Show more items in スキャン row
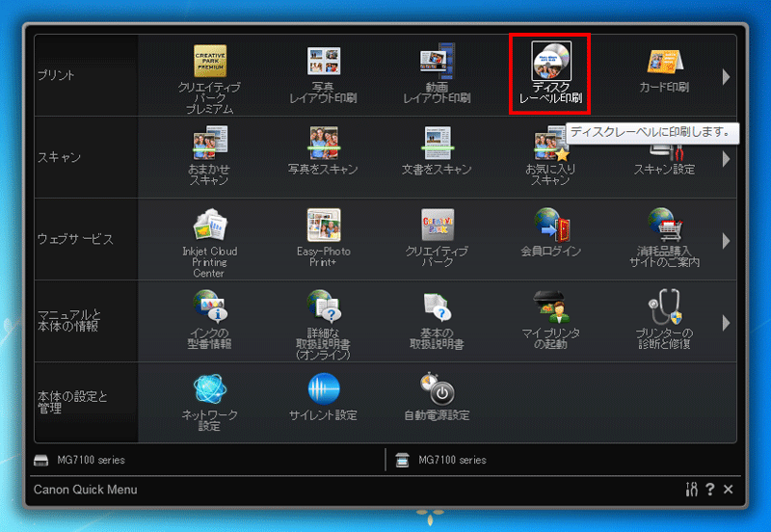This screenshot has width=771, height=532. [x=727, y=159]
